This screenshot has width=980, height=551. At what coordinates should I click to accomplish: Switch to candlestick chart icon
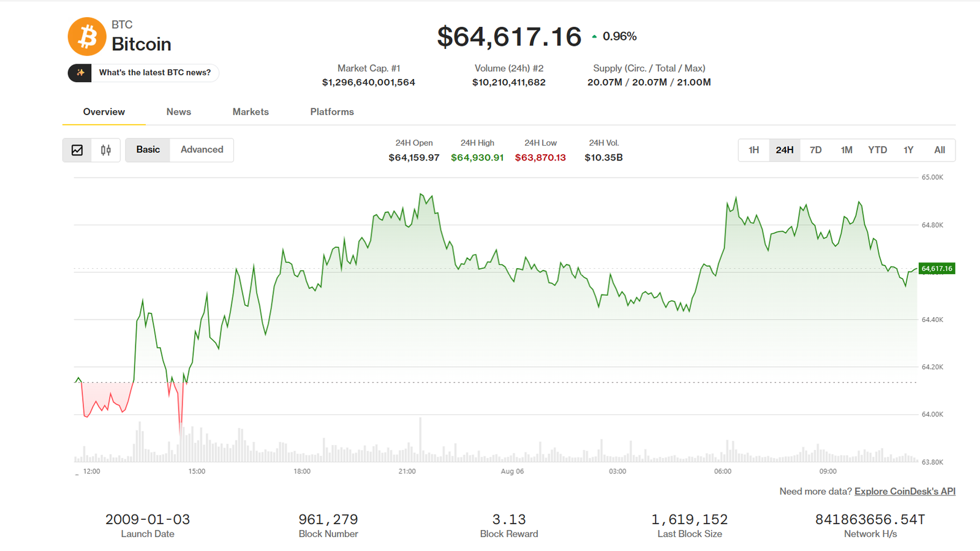tap(106, 150)
